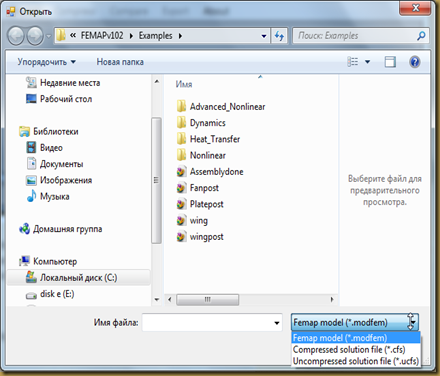Open the address bar history dropdown
Image resolution: width=440 pixels, height=376 pixels.
point(264,36)
